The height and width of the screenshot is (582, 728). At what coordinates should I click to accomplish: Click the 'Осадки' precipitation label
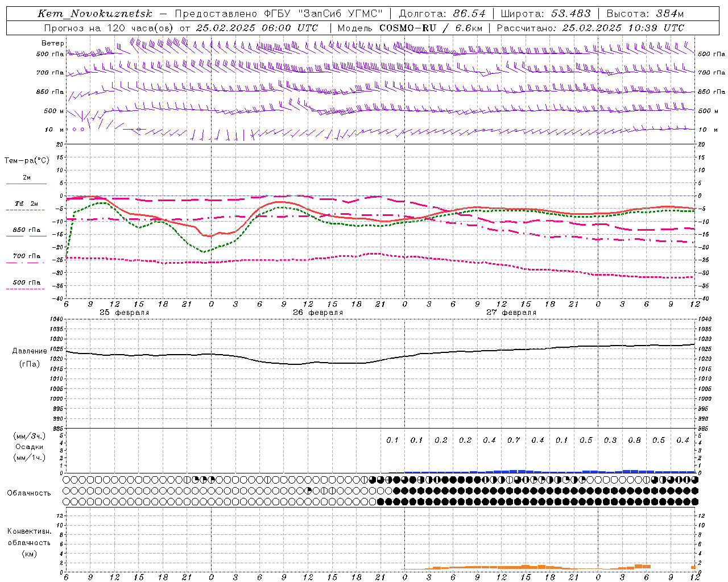click(30, 447)
